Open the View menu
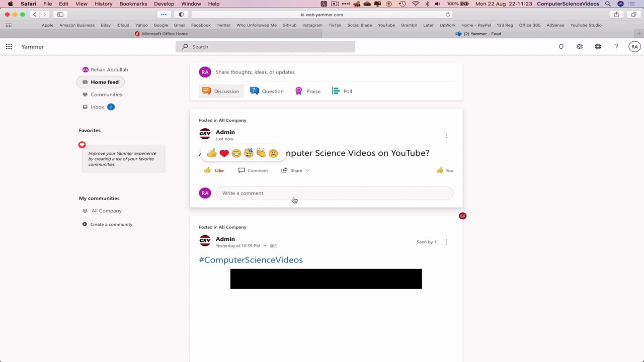 pyautogui.click(x=82, y=4)
